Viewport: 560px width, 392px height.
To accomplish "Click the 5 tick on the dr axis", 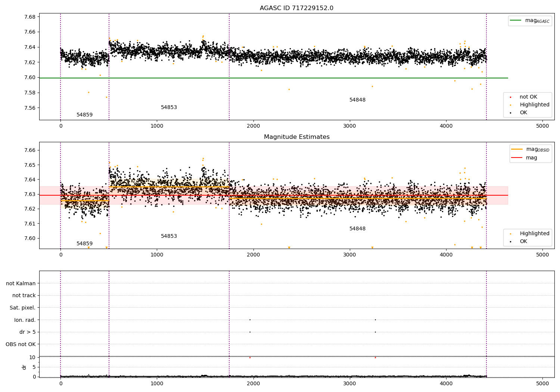I will click(x=34, y=367).
